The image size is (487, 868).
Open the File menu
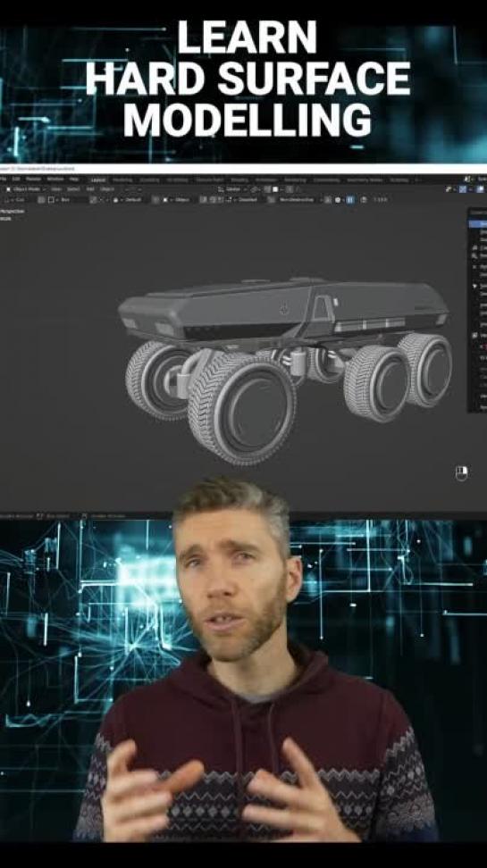coord(4,179)
